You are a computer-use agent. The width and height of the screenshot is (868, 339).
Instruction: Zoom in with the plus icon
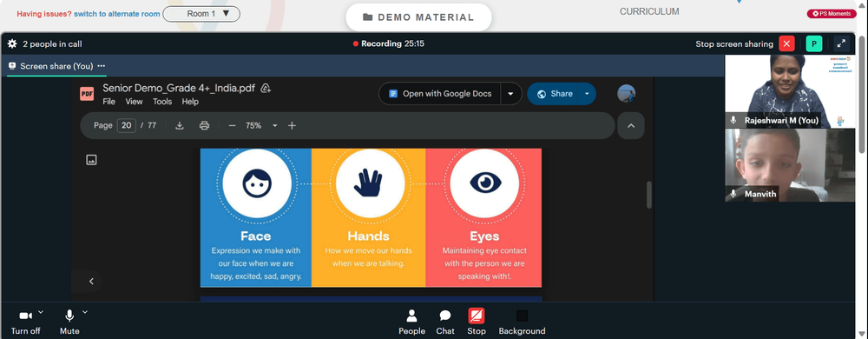[292, 126]
